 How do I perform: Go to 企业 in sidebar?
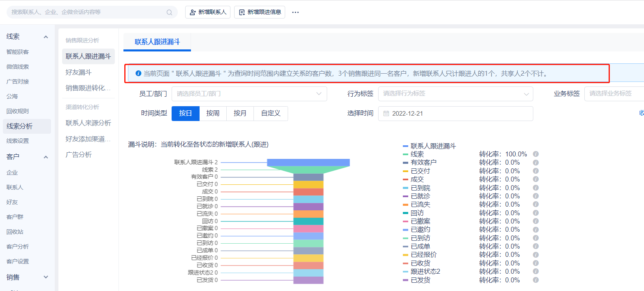[12, 172]
